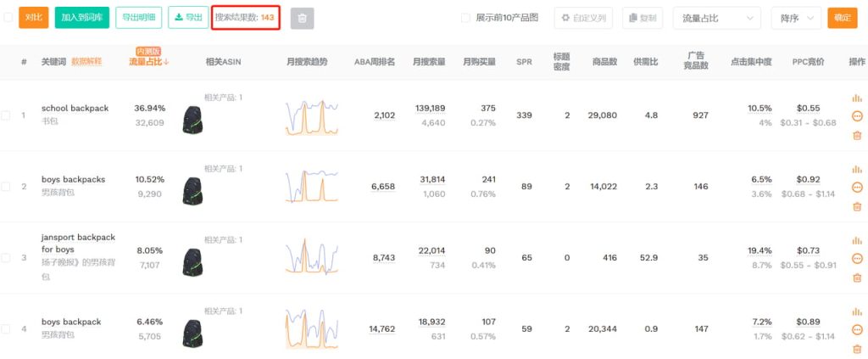Click the 导出明细 button

(x=139, y=18)
